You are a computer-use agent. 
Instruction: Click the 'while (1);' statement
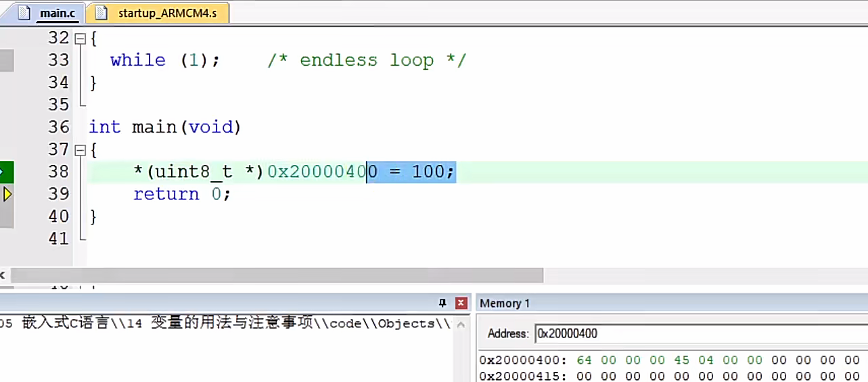[x=165, y=60]
